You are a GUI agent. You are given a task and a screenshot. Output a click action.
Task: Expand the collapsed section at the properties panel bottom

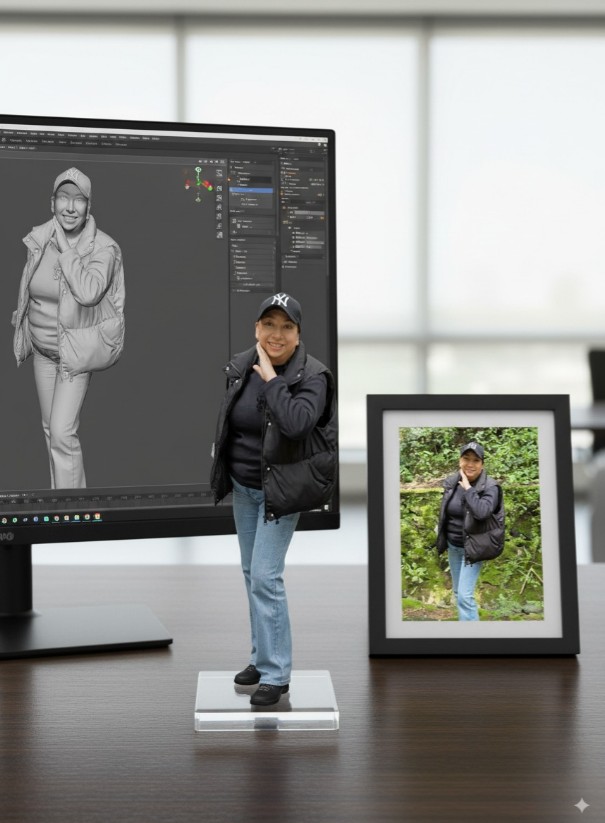coord(284,267)
